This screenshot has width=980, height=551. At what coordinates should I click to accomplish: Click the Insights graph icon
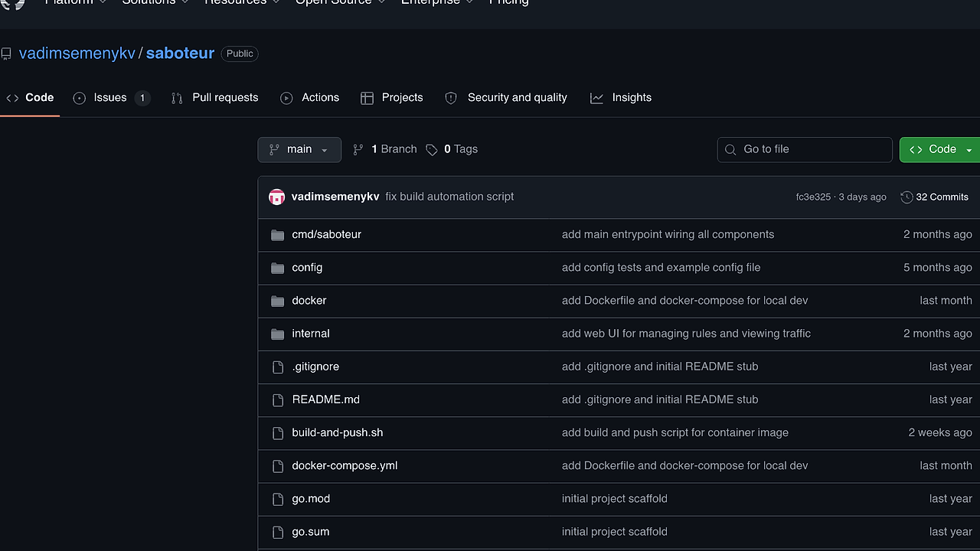[596, 98]
